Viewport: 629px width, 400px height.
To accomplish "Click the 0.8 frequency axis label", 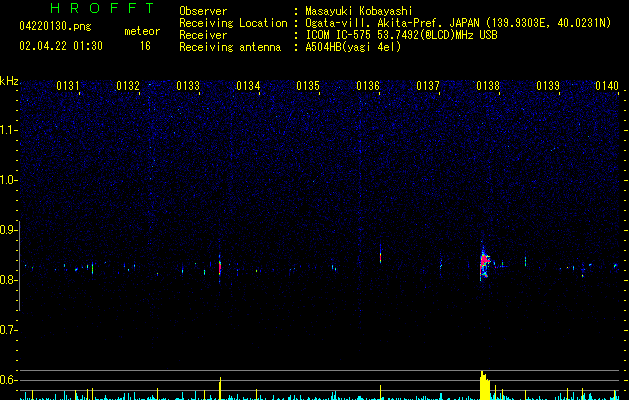I will pos(9,280).
